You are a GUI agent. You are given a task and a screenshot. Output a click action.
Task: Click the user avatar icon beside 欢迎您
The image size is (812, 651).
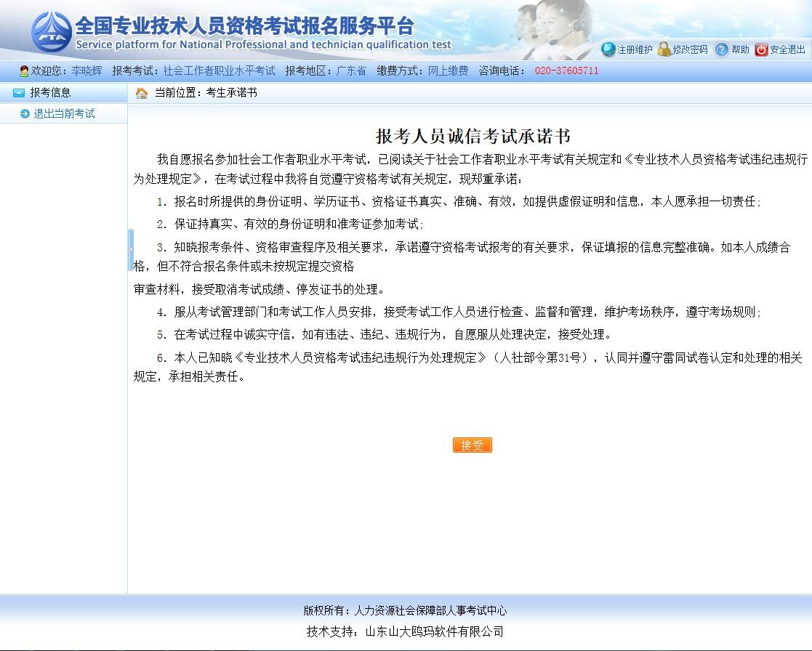tap(24, 71)
